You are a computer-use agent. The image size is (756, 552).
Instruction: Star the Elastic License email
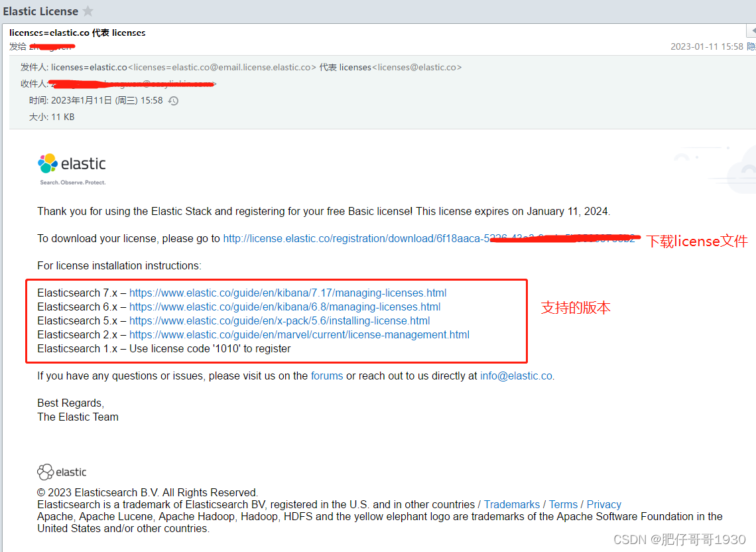tap(88, 11)
